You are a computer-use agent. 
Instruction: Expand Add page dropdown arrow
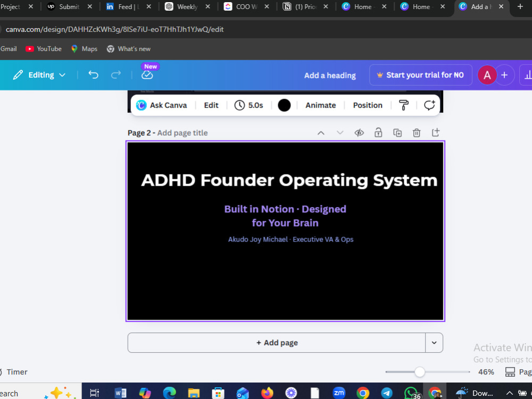click(x=434, y=343)
